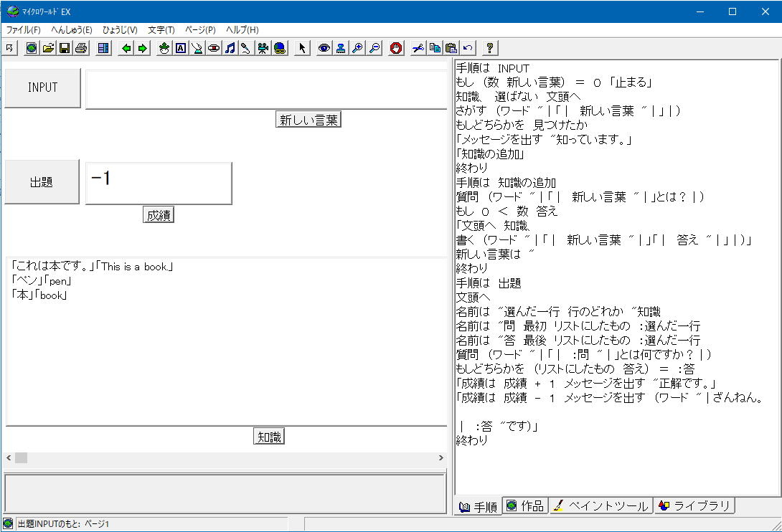This screenshot has width=782, height=532.
Task: Click the 成績 text box label
Action: click(159, 215)
